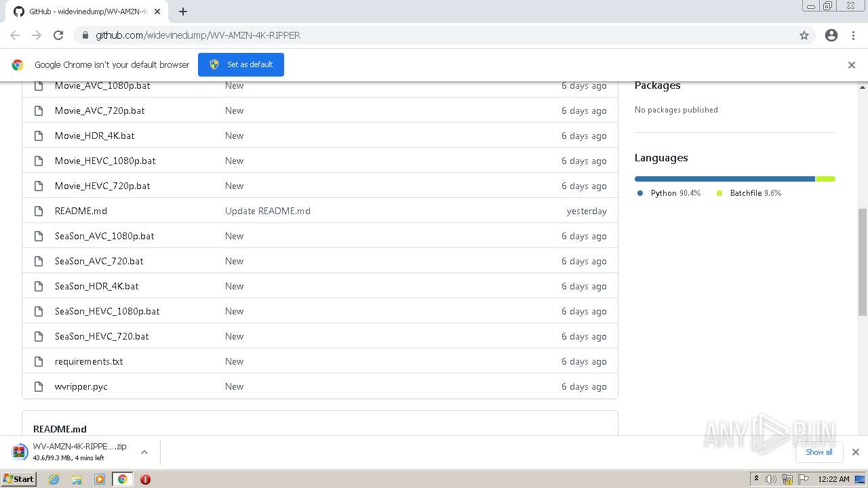This screenshot has width=868, height=488.
Task: Select the GitHub browser tab
Action: [87, 12]
